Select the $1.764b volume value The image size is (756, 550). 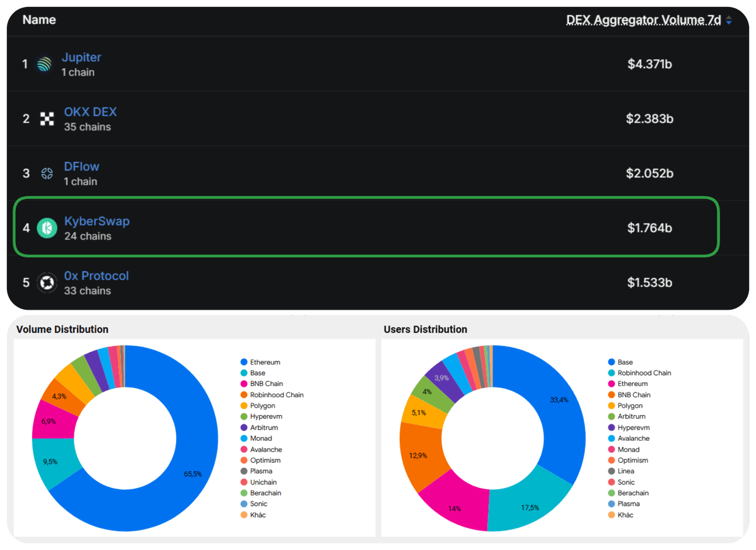649,228
